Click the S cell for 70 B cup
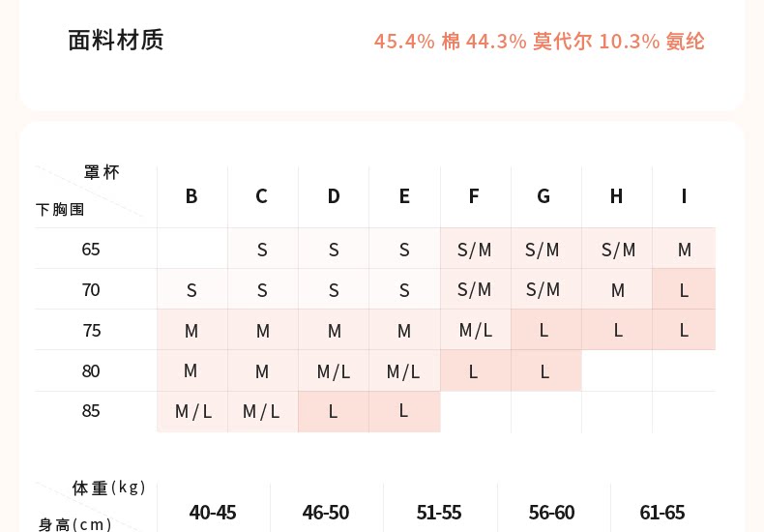Screen dimensions: 764x532 pyautogui.click(x=191, y=290)
